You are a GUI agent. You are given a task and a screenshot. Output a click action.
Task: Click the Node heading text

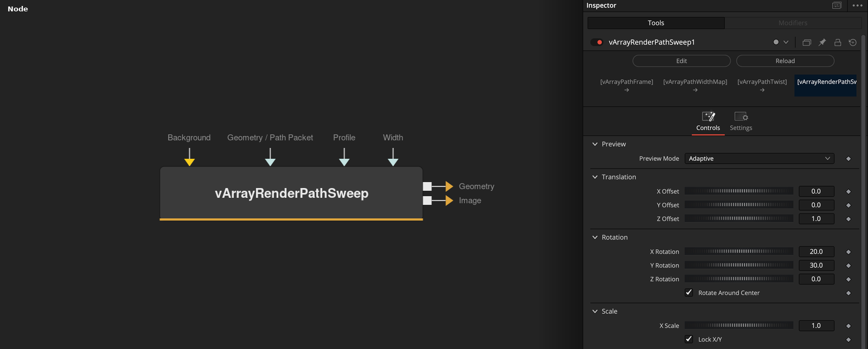[18, 9]
